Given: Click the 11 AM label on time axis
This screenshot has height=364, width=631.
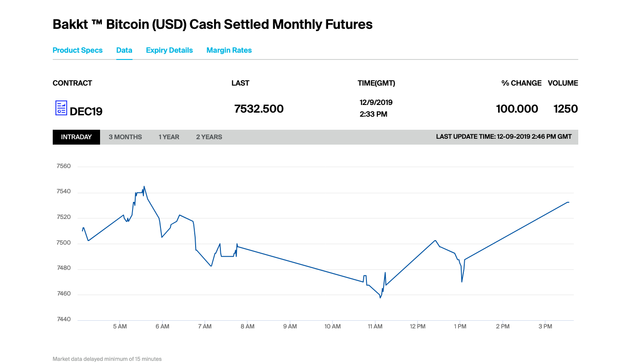Looking at the screenshot, I should click(x=375, y=327).
